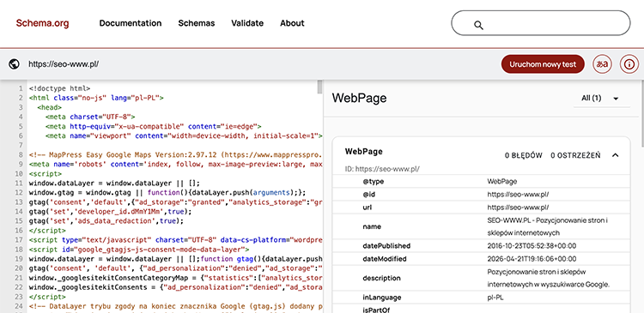Image resolution: width=644 pixels, height=313 pixels.
Task: Click the isPartOf property label
Action: [x=376, y=310]
